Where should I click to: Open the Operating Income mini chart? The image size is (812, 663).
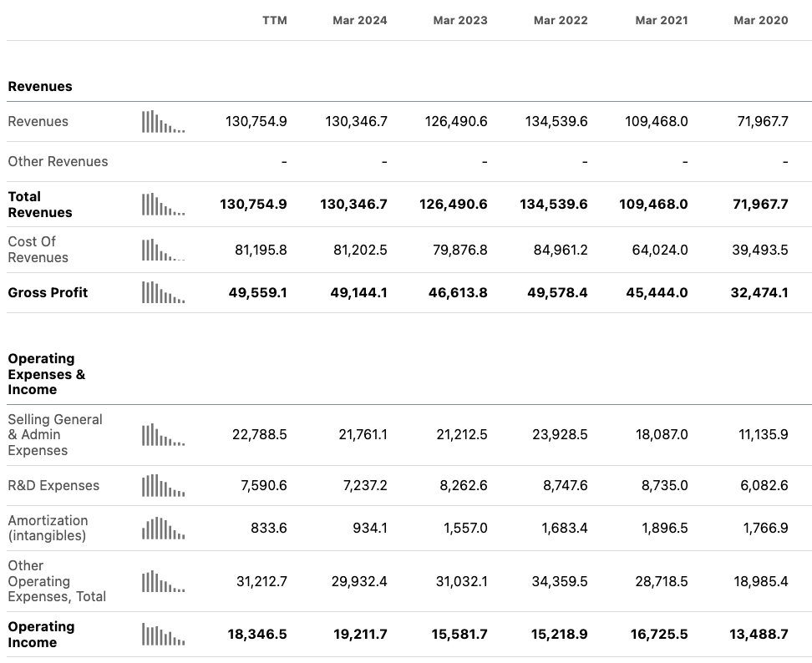point(163,635)
